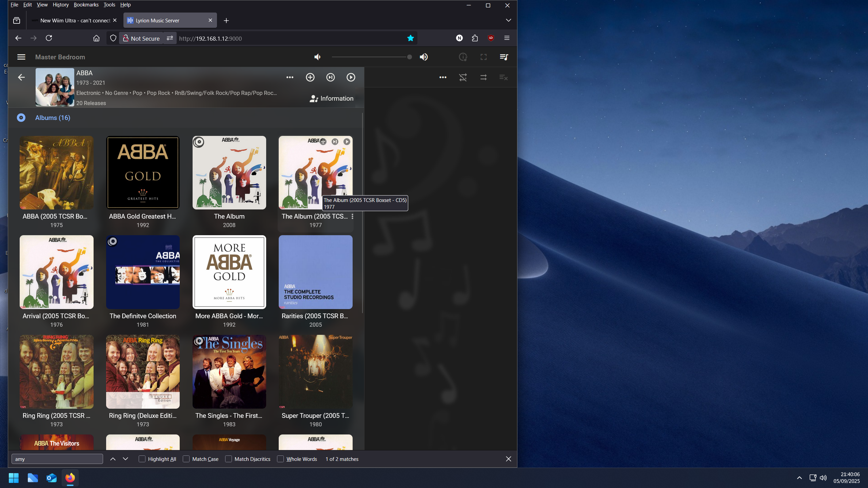Toggle bookmark star for this page

pyautogui.click(x=410, y=38)
